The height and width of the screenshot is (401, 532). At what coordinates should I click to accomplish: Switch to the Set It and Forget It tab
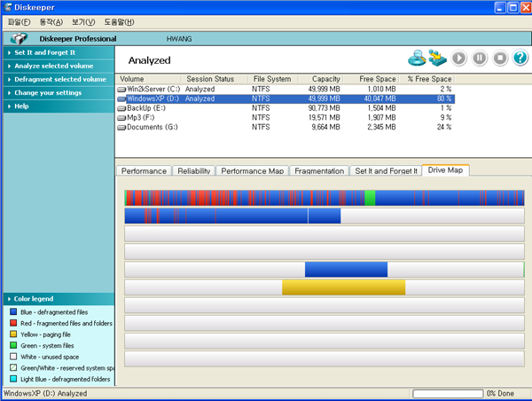coord(386,171)
